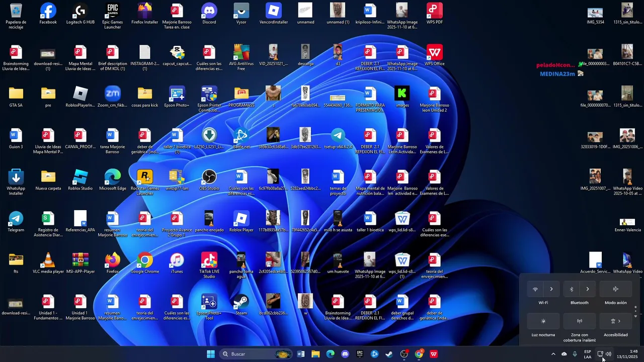The height and width of the screenshot is (362, 644).
Task: Select the PROGRAMASS folder icon
Action: [242, 97]
